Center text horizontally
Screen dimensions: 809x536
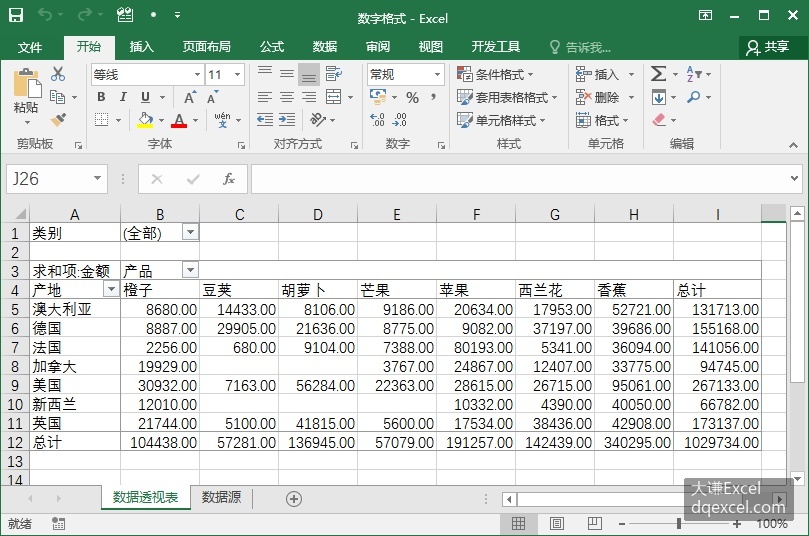pos(287,97)
